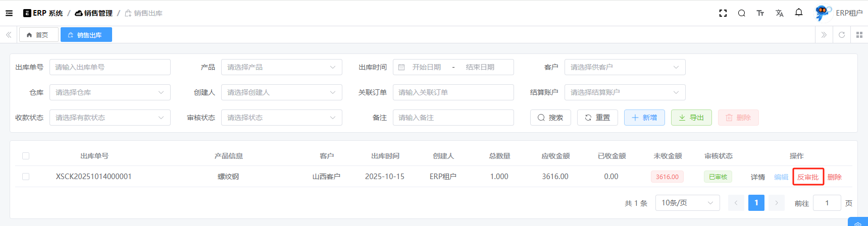
Task: Expand the 仓库 selector
Action: tap(110, 92)
